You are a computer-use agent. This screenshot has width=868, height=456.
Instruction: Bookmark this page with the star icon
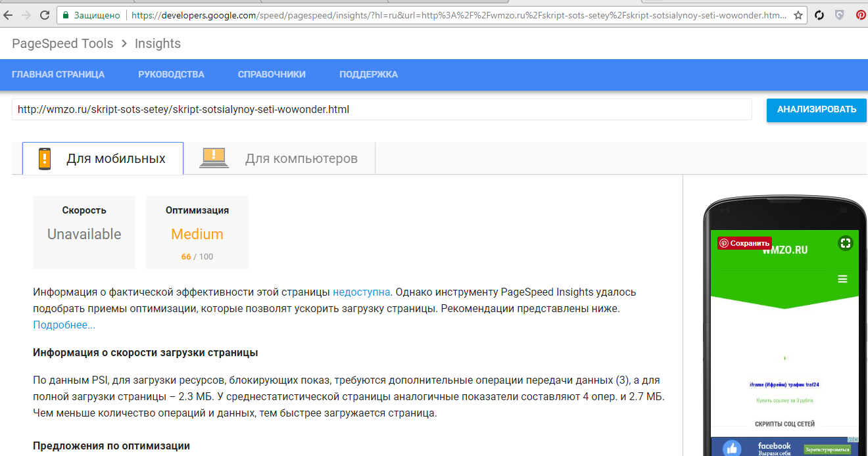tap(798, 14)
